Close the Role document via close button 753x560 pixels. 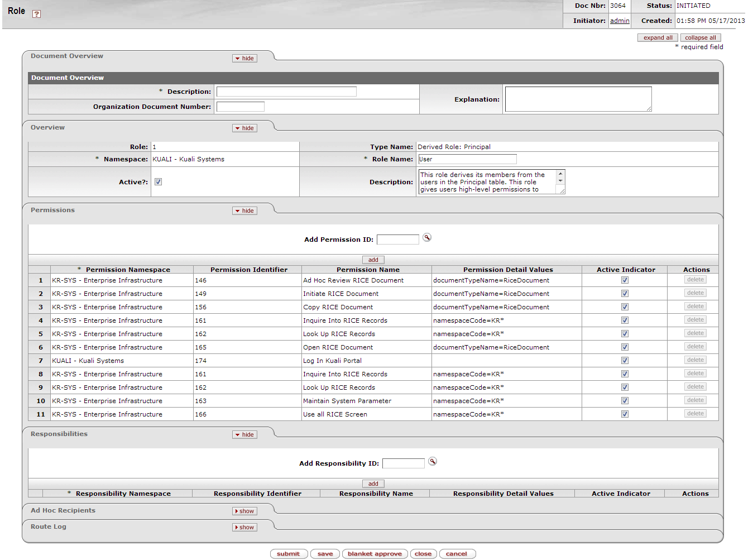coord(423,554)
